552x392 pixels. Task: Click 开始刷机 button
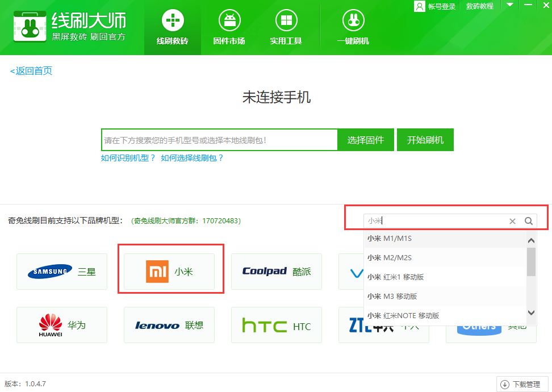425,140
